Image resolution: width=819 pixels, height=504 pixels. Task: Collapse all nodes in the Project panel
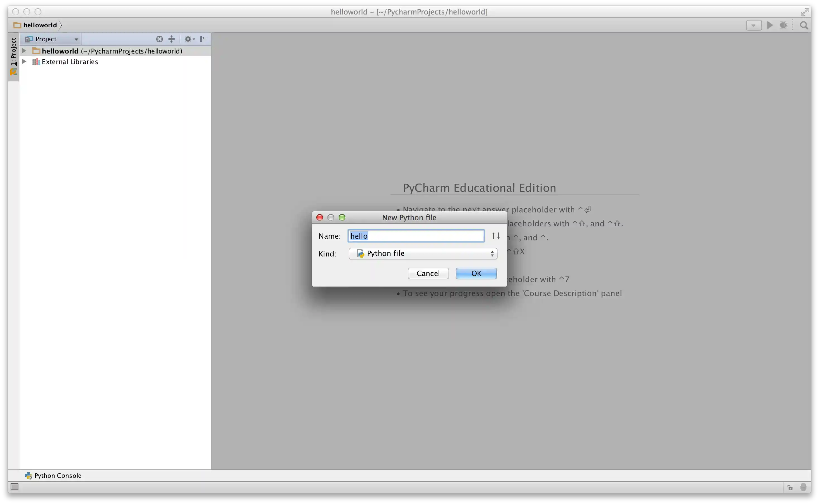pos(171,39)
